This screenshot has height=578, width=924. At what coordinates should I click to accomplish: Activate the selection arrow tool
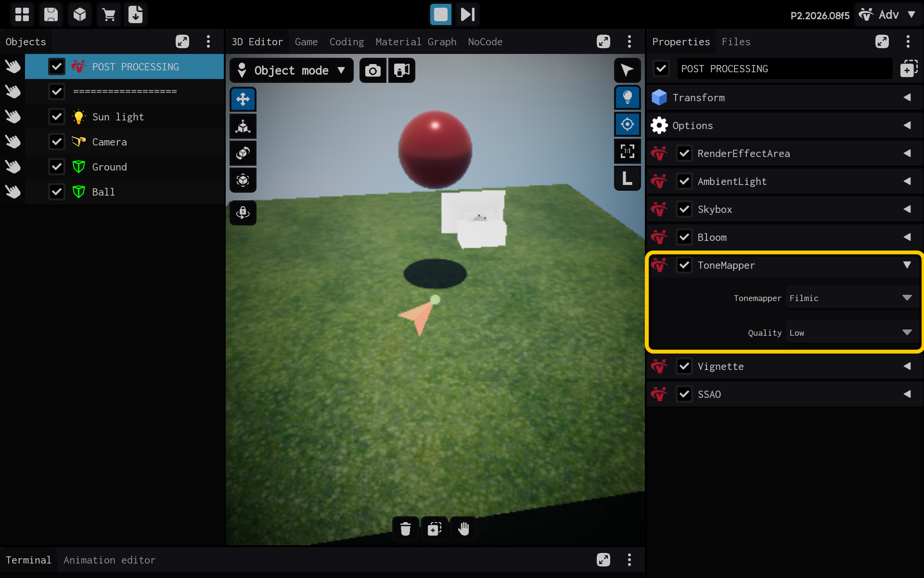pyautogui.click(x=628, y=71)
